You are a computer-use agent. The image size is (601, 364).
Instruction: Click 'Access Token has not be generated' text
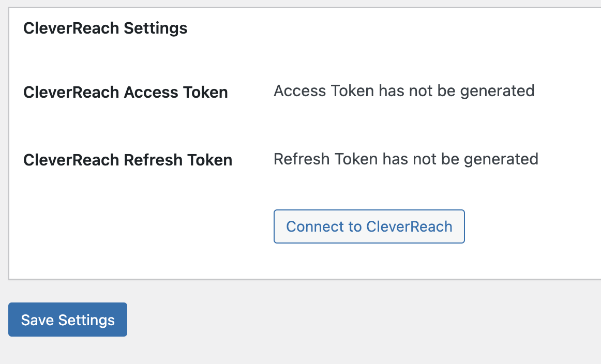coord(404,90)
